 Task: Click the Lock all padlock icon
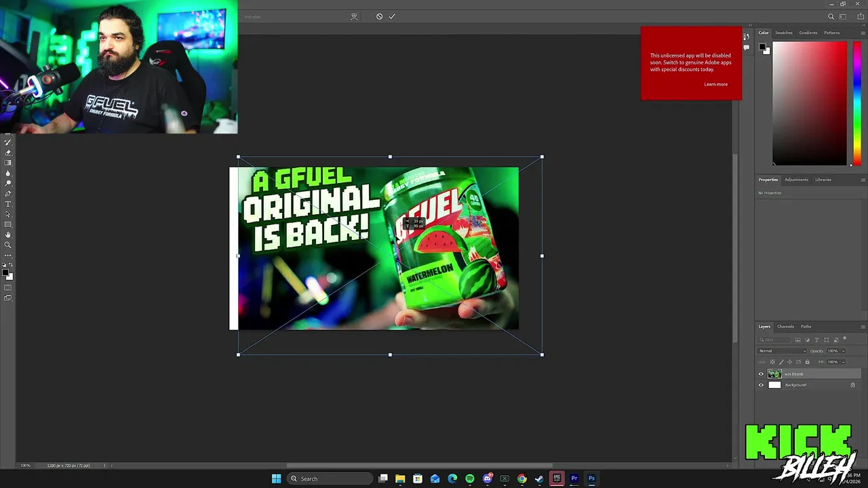[808, 362]
